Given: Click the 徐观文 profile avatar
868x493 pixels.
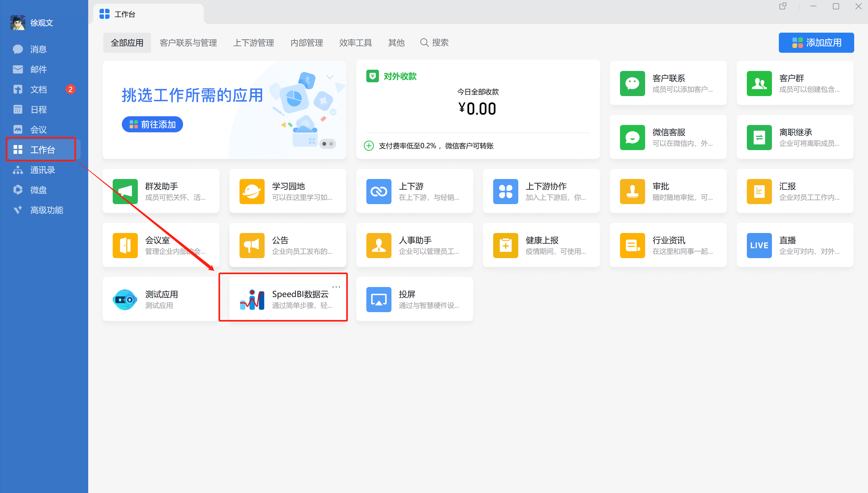Looking at the screenshot, I should pos(18,23).
